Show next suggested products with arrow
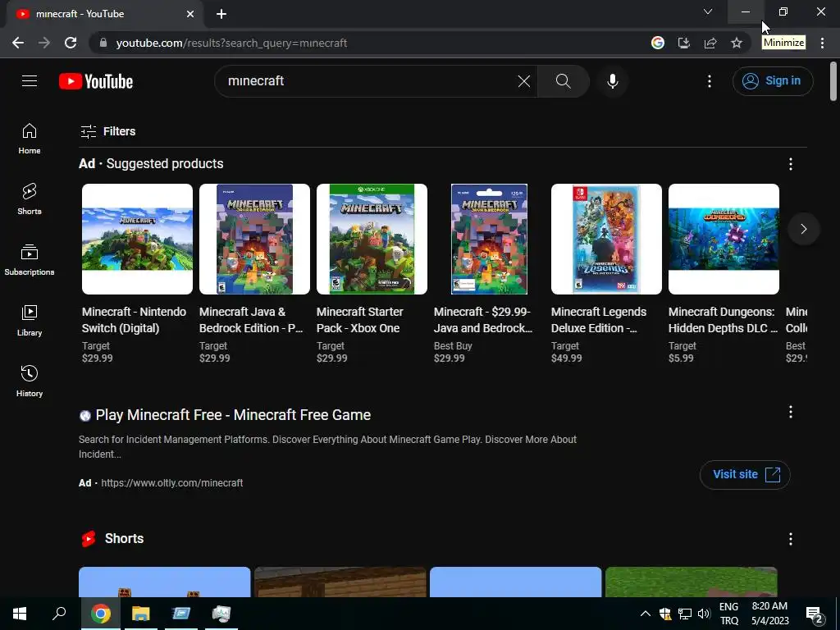This screenshot has width=840, height=630. (x=803, y=229)
